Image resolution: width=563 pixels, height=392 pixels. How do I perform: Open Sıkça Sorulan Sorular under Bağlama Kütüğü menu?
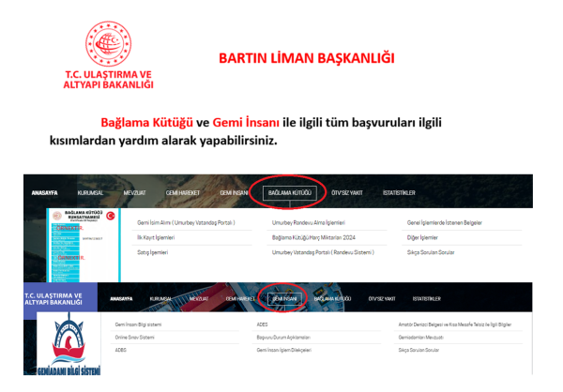[x=431, y=252]
